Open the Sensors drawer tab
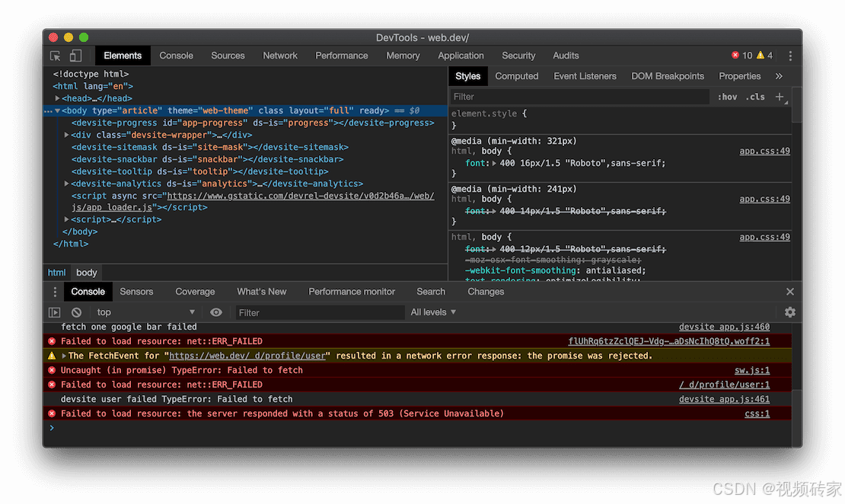Viewport: 845px width, 504px height. click(136, 292)
